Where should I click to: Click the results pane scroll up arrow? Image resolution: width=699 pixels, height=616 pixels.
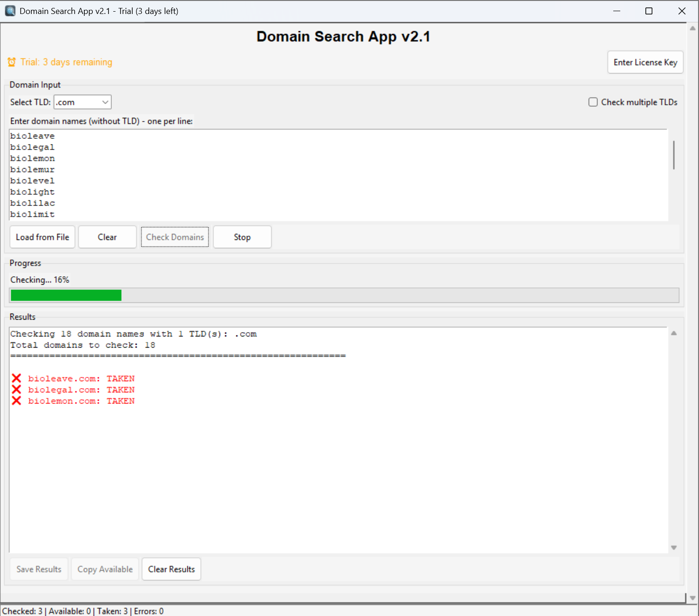(x=674, y=333)
